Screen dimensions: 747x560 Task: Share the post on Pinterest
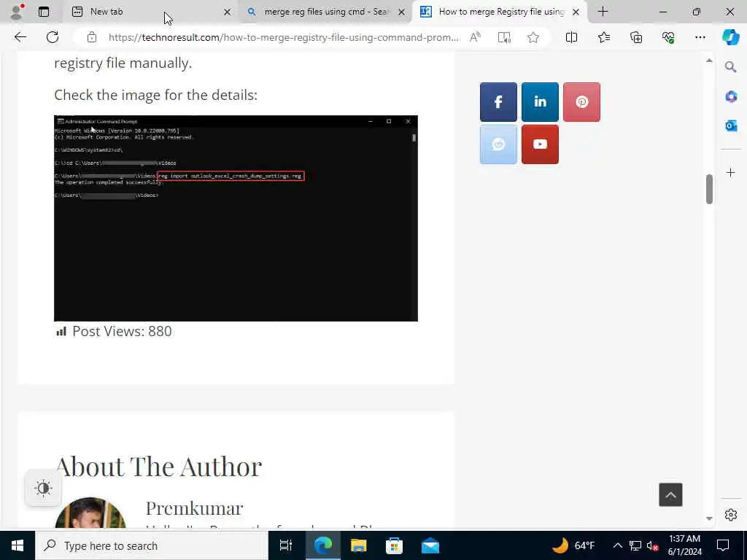tap(581, 102)
